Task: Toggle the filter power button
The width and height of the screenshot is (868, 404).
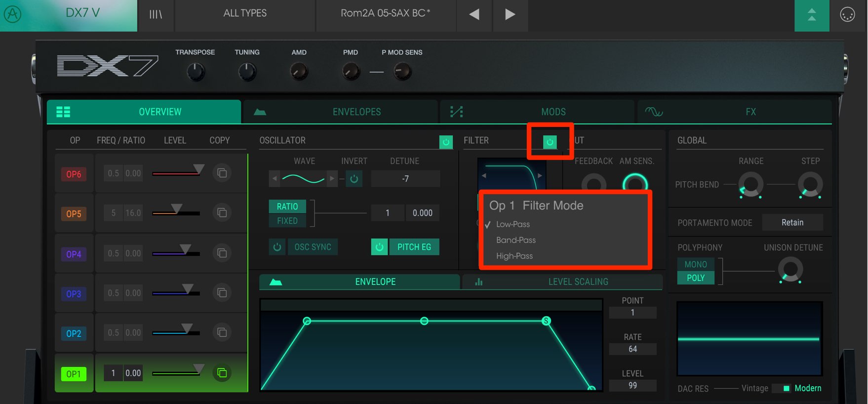Action: coord(550,142)
